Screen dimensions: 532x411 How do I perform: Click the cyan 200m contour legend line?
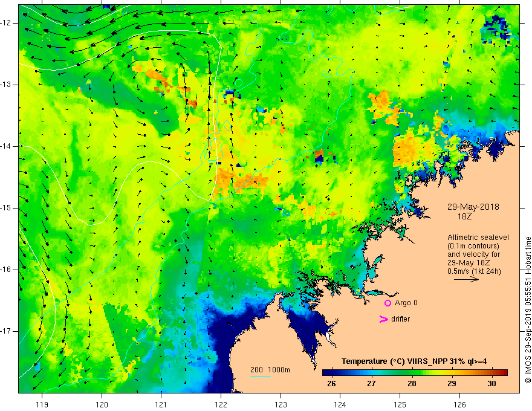coord(260,376)
